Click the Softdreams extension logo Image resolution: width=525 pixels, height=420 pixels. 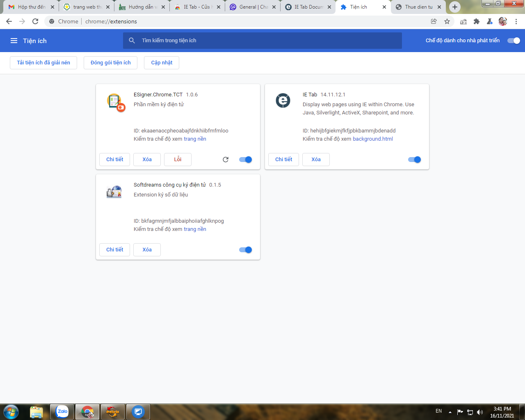point(114,192)
